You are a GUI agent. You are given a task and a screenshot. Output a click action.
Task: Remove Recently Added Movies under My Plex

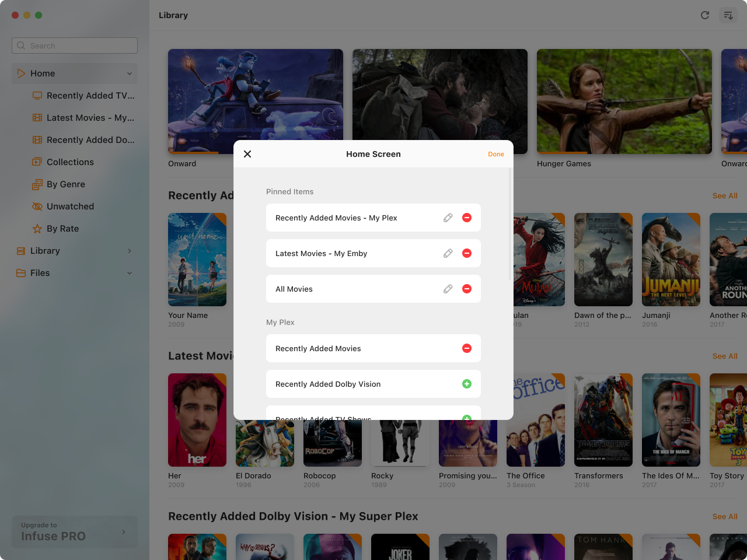click(467, 348)
